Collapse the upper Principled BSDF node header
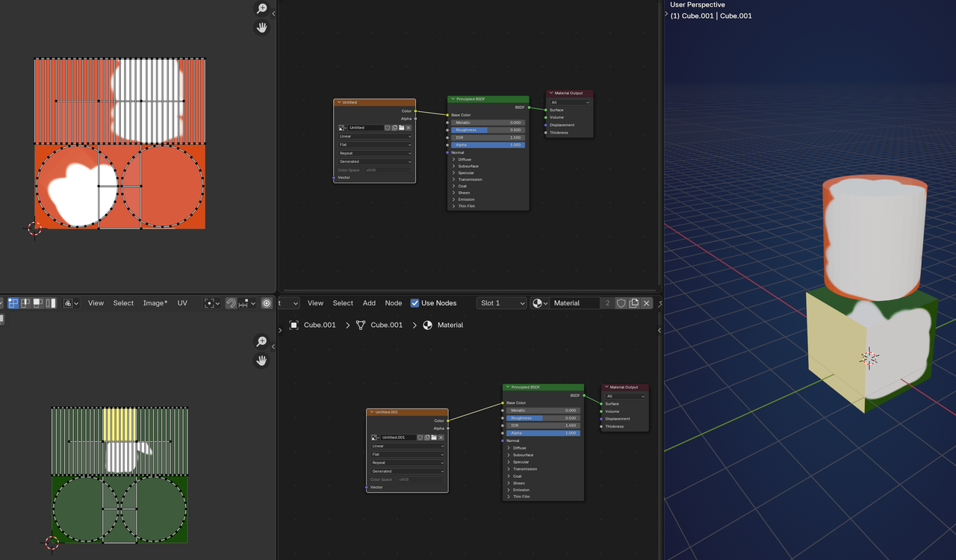The image size is (956, 560). tap(452, 99)
